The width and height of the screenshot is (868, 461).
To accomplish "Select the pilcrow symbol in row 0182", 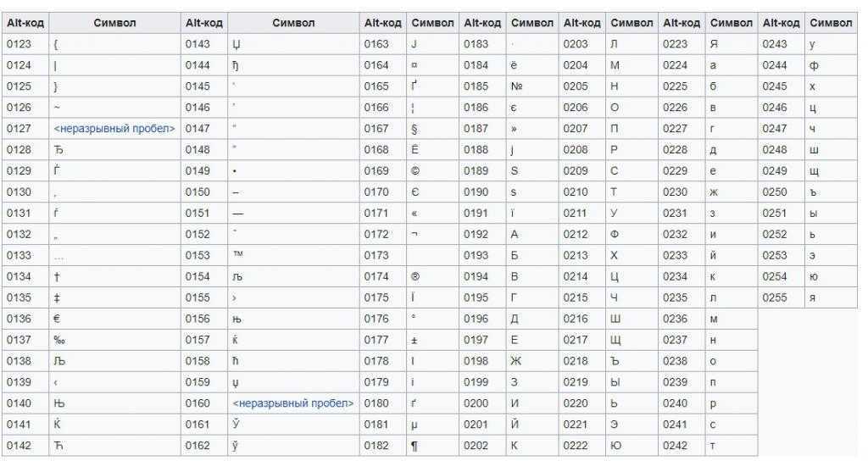I will 415,446.
